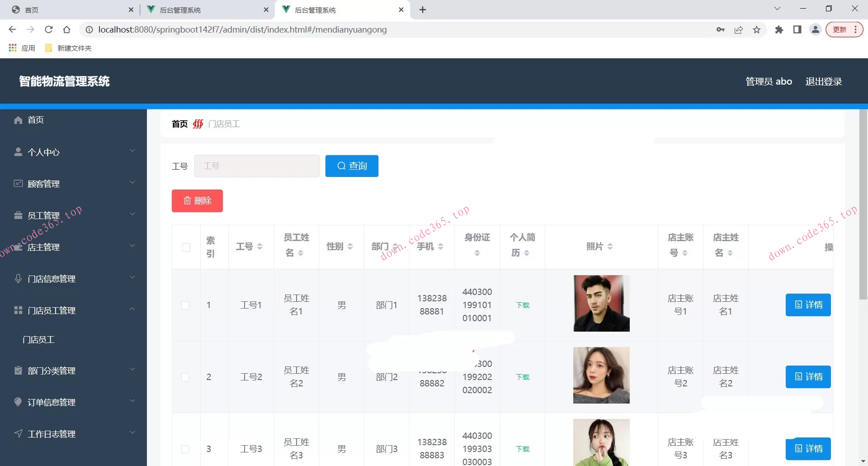The image size is (868, 466).
Task: Click the blue 查询 search button
Action: click(x=352, y=166)
